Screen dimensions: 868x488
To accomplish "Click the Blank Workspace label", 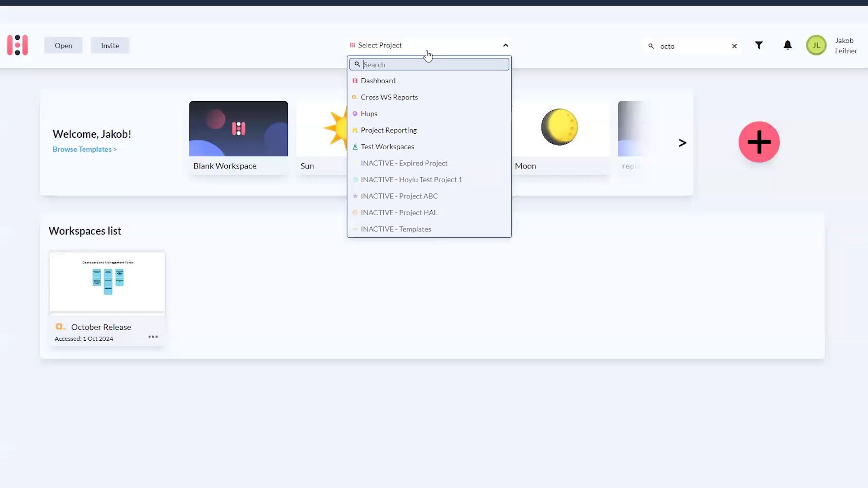I will [x=225, y=166].
